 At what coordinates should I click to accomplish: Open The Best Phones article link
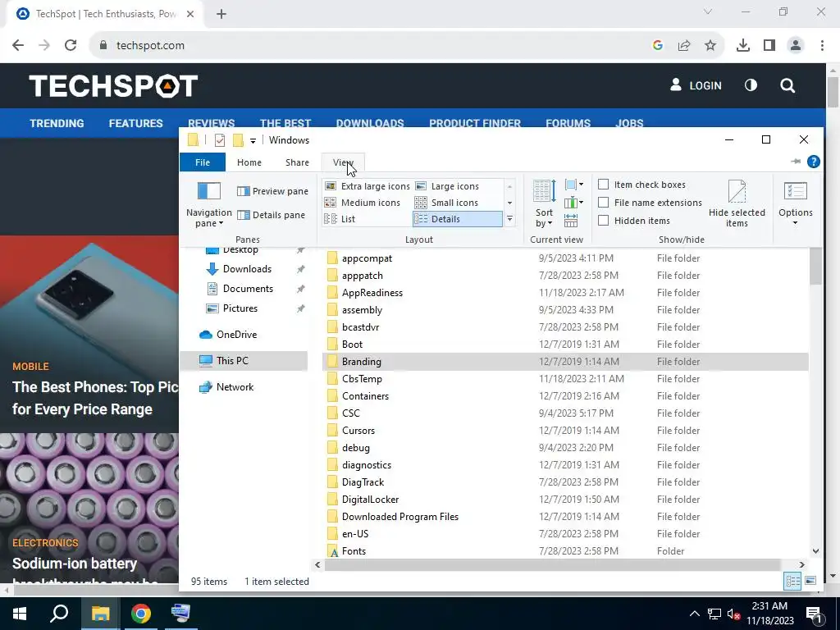(95, 398)
